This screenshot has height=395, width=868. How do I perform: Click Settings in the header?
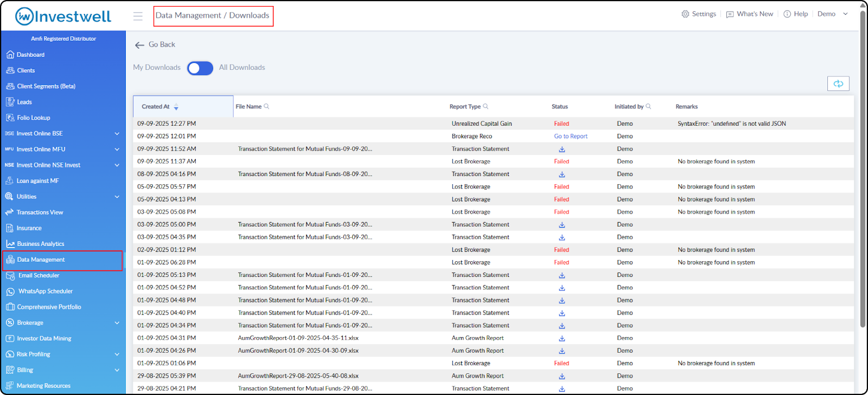point(704,14)
